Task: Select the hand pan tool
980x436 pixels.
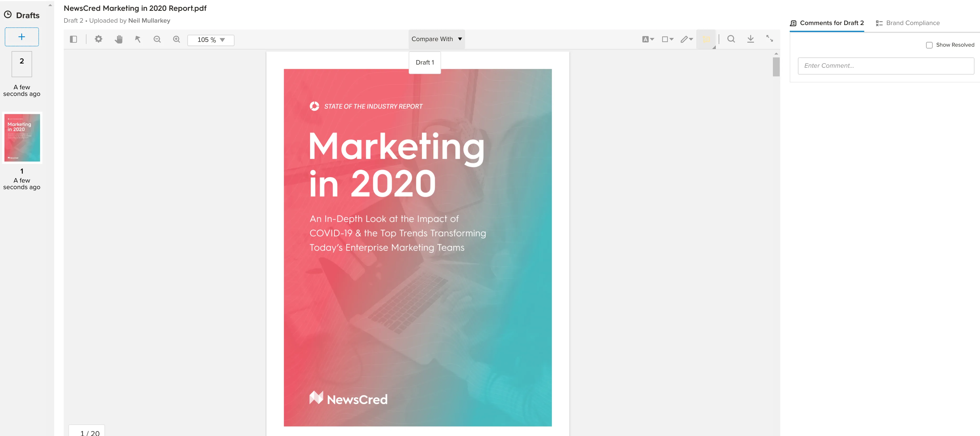Action: (x=119, y=39)
